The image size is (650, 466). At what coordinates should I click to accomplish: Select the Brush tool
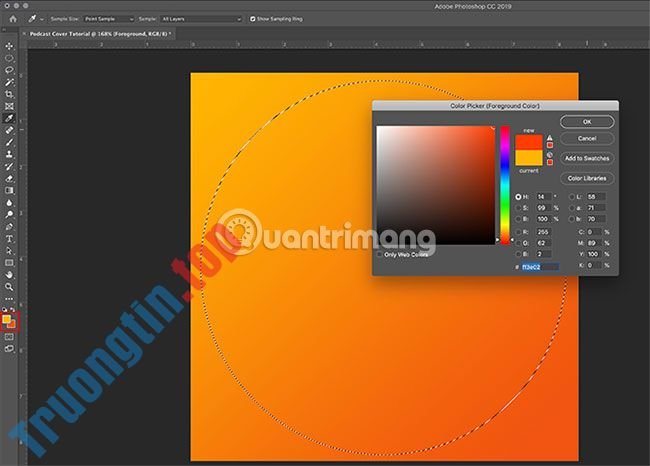coord(9,142)
